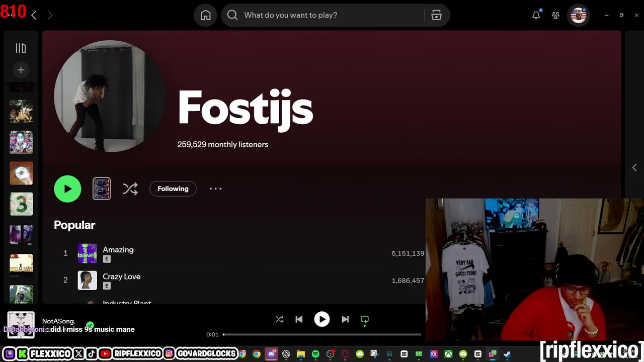The width and height of the screenshot is (644, 362).
Task: Click the X logo in the overlay banner
Action: coord(78,354)
